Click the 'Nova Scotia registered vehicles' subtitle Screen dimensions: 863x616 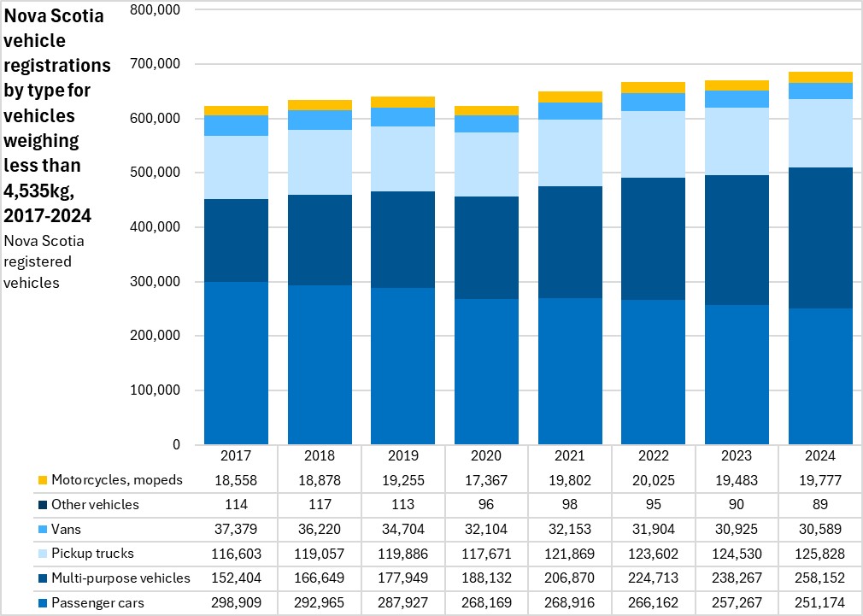44,261
